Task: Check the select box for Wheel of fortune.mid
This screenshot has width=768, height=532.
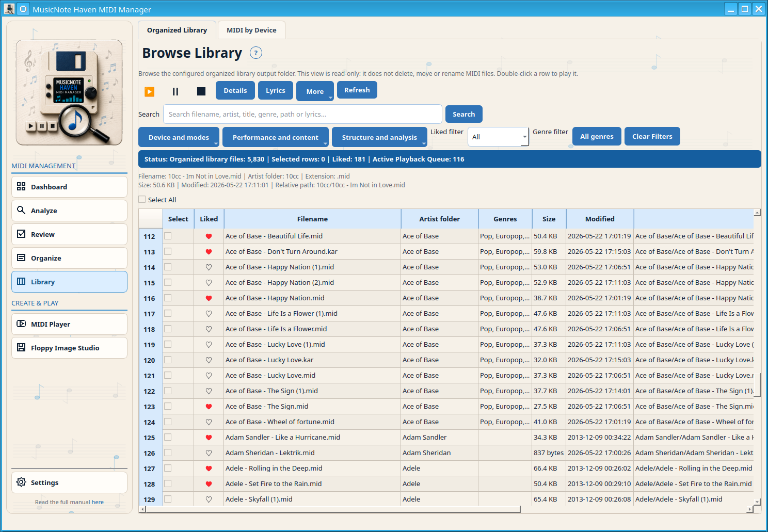Action: [x=168, y=422]
